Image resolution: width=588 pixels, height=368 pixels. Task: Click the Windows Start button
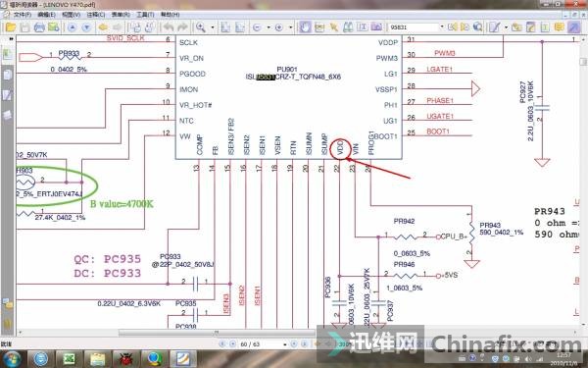[x=13, y=358]
